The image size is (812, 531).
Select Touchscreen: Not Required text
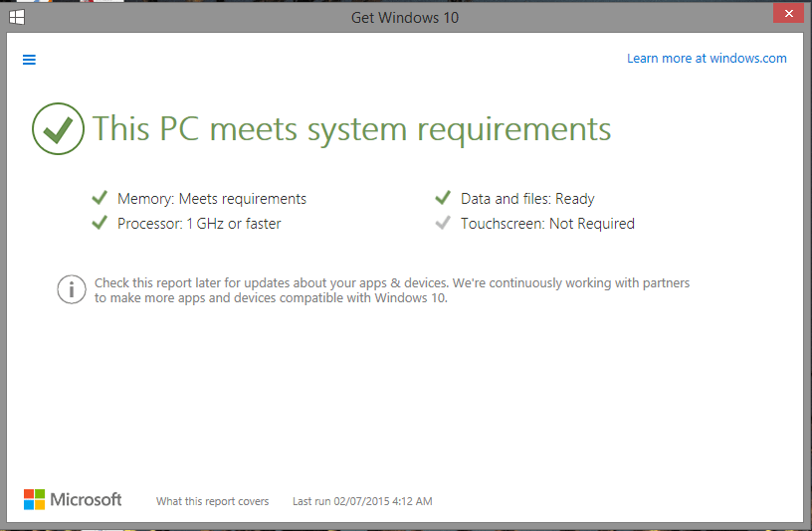547,223
